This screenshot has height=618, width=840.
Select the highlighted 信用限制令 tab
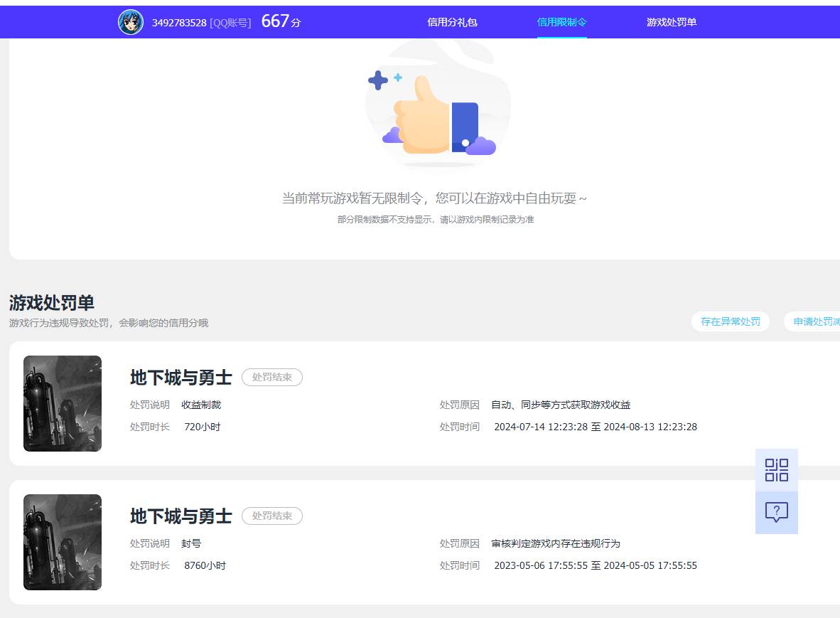562,22
